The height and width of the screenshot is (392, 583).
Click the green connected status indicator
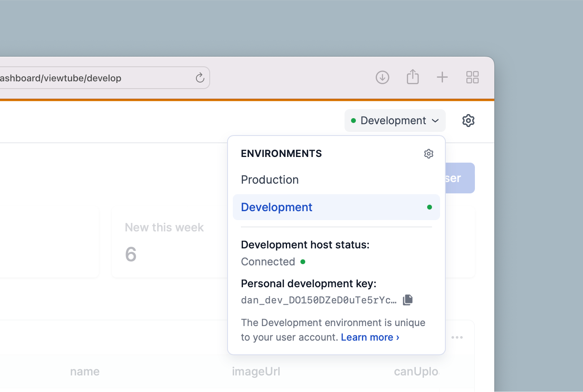(303, 262)
